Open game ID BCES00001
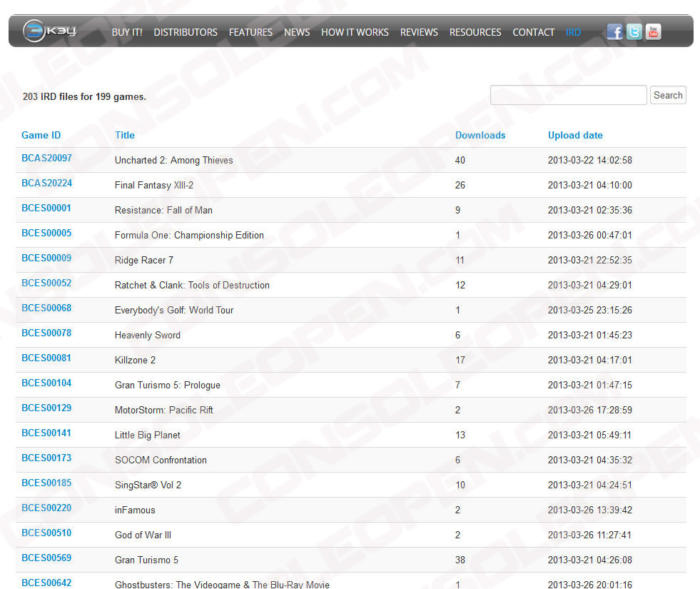The image size is (700, 589). 46,208
